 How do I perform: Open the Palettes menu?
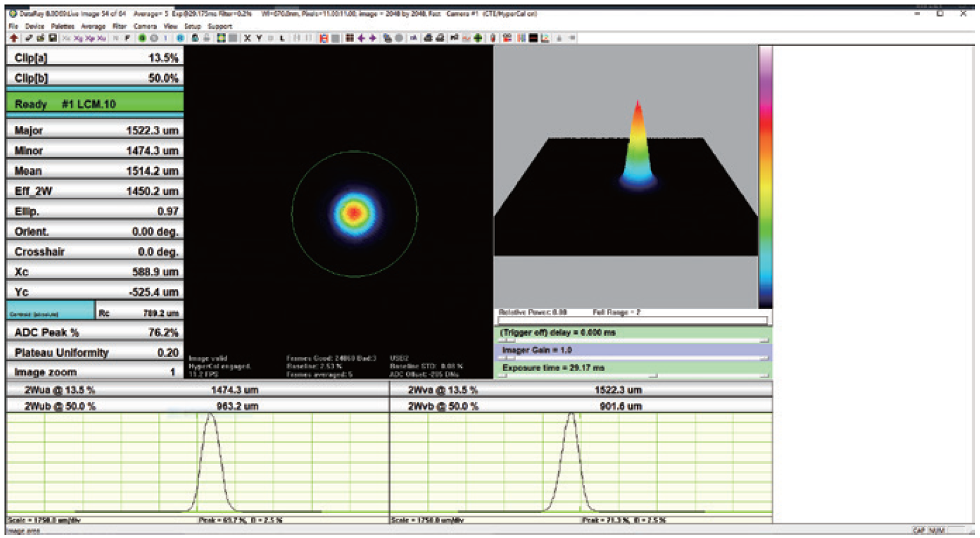[63, 26]
